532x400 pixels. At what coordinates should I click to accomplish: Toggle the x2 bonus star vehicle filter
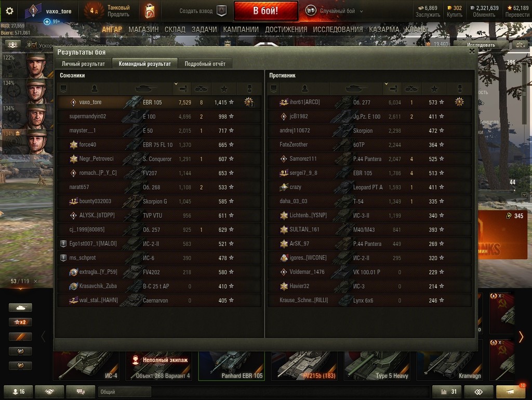click(20, 322)
